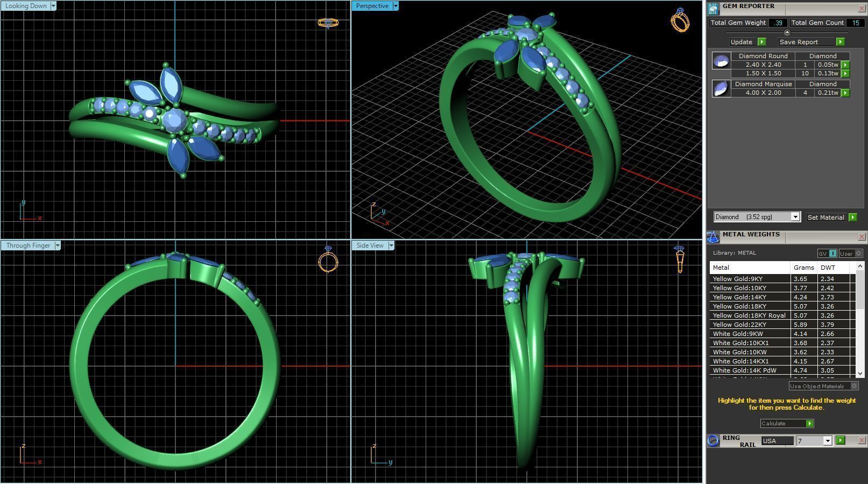Collapse Gem Reporter header via the circular arrow

pos(787,32)
